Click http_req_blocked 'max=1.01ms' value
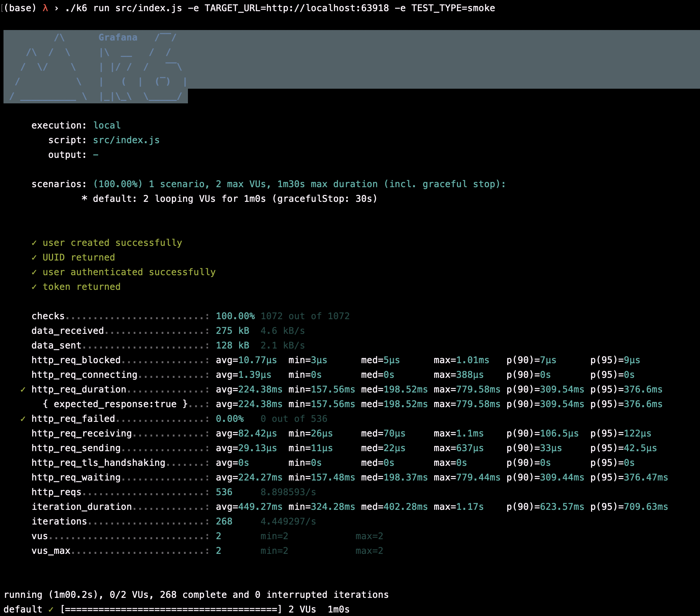The image size is (700, 616). point(461,360)
